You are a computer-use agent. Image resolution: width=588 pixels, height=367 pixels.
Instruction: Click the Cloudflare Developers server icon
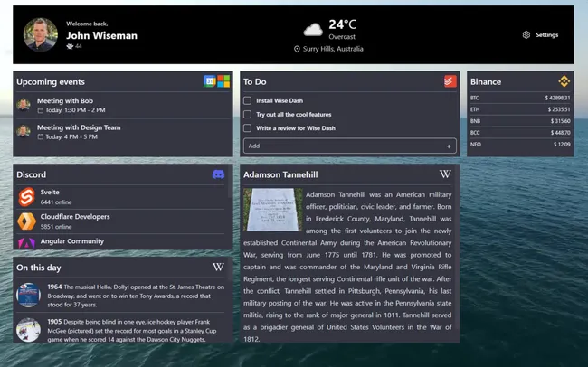[x=26, y=221]
